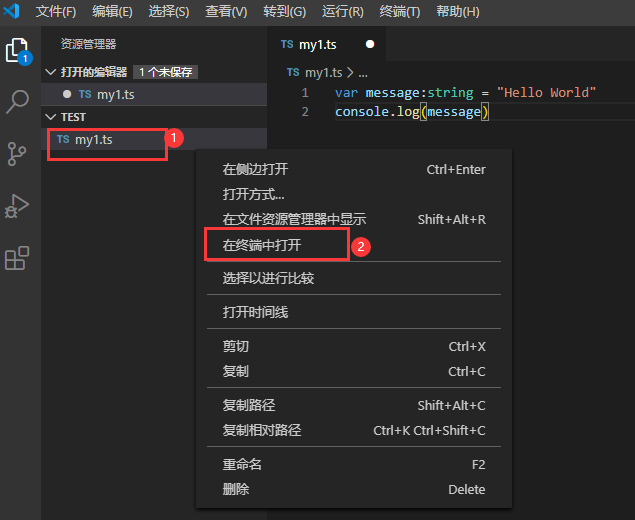Select my1.ts editor tab
Image resolution: width=635 pixels, height=520 pixels.
coord(326,44)
